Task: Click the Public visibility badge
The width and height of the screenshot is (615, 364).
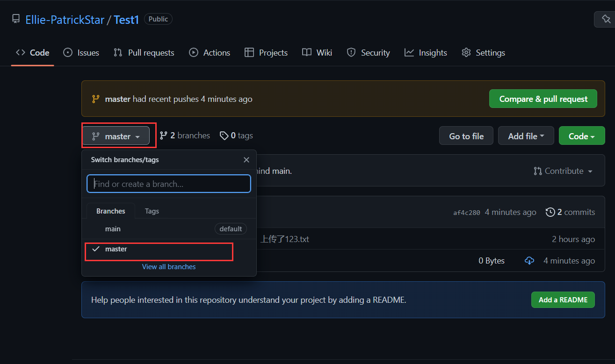Action: [158, 19]
